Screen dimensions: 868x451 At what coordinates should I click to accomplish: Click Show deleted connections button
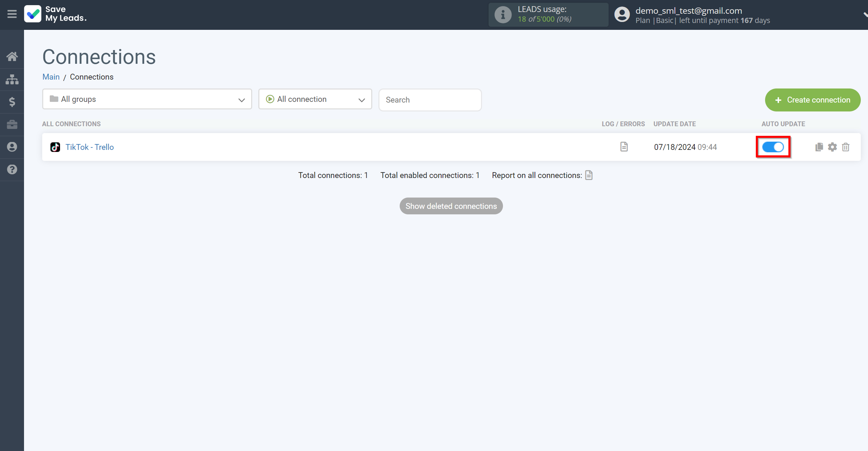[451, 205]
